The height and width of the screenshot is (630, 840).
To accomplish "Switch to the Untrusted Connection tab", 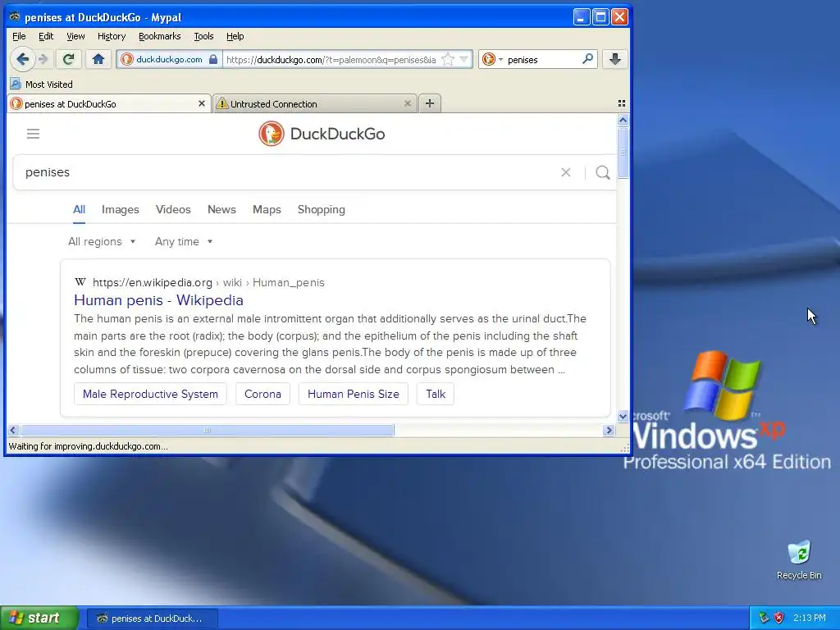I will [x=314, y=103].
